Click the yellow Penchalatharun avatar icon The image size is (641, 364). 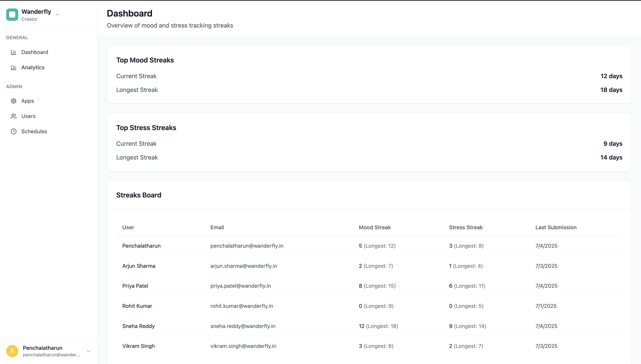tap(12, 351)
